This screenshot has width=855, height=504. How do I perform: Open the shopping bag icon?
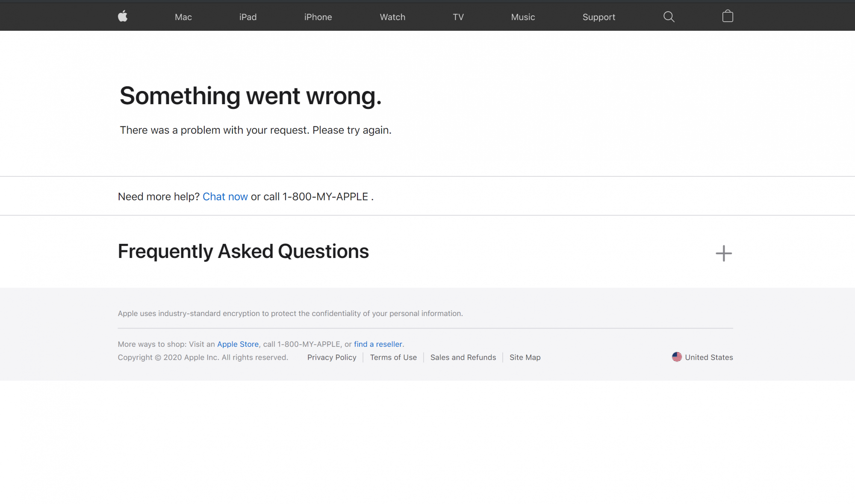click(x=728, y=17)
